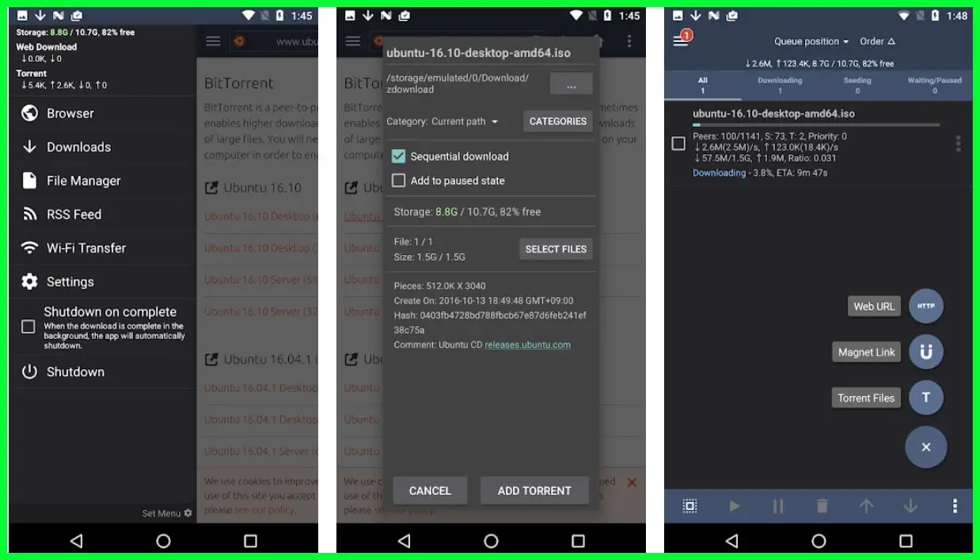
Task: Tap the hamburger icon behind the torrent dialog
Action: pyautogui.click(x=353, y=41)
